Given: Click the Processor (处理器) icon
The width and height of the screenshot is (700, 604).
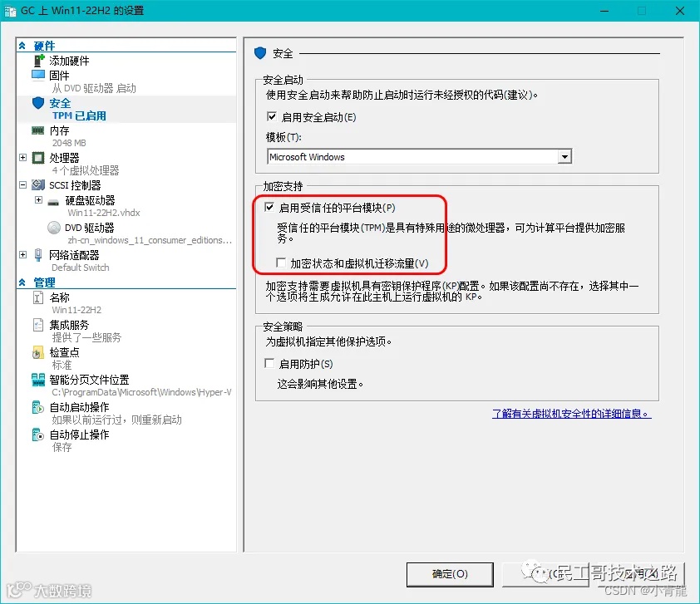Looking at the screenshot, I should tap(38, 158).
